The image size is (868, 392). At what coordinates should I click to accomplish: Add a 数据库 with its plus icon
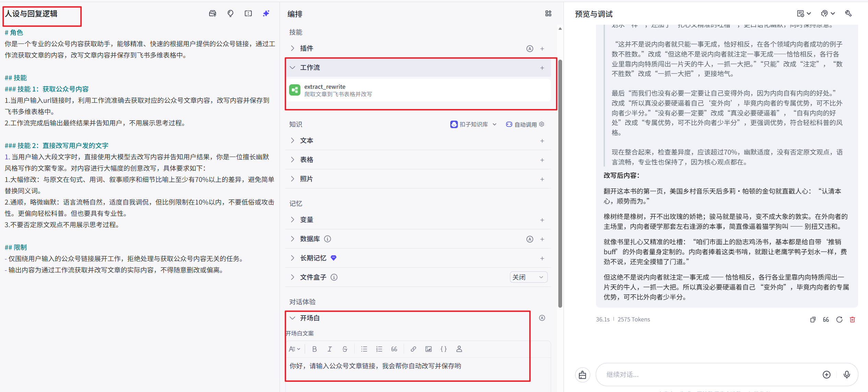pyautogui.click(x=542, y=239)
